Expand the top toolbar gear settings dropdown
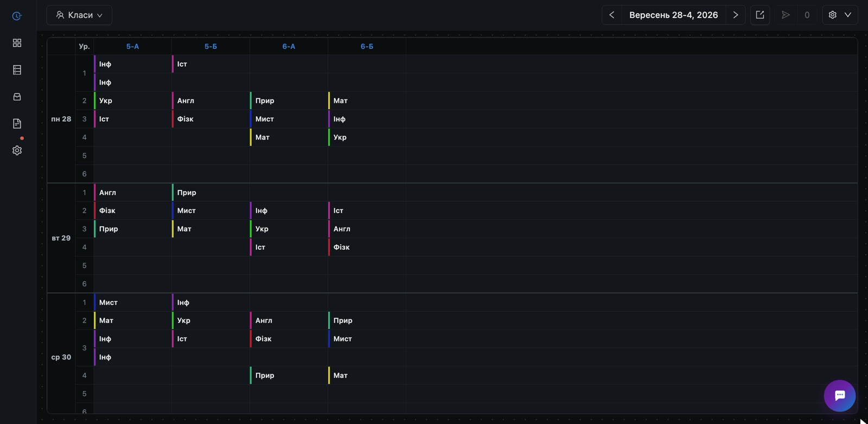 point(840,15)
